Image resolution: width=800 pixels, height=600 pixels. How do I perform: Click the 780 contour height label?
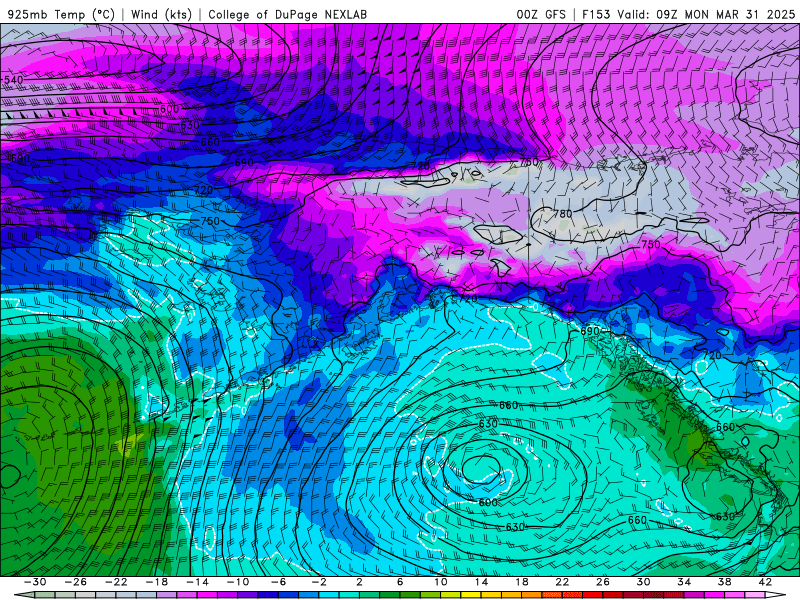coord(563,214)
